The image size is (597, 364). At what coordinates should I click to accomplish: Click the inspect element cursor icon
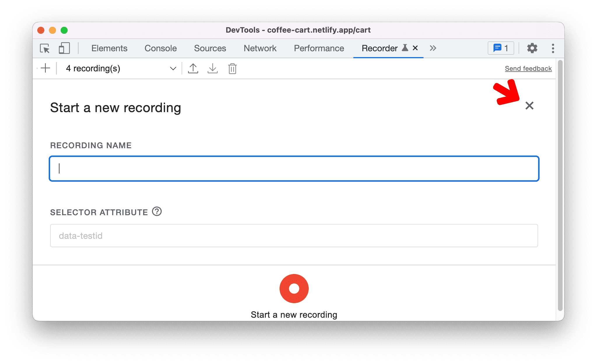point(44,48)
